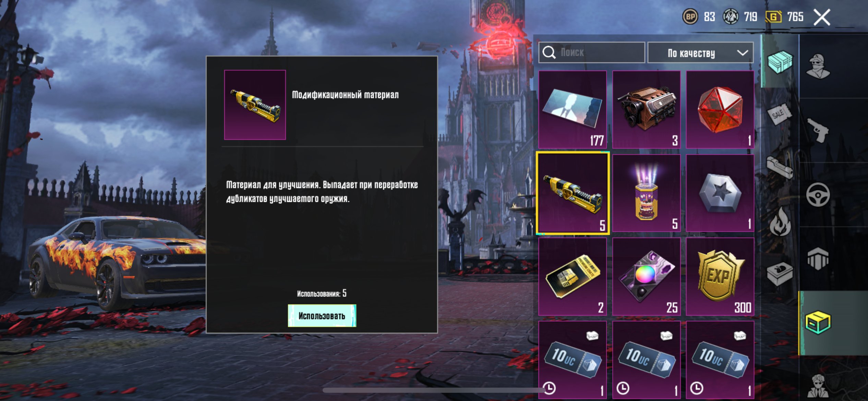This screenshot has height=401, width=868.
Task: Click the Использовать button
Action: 322,316
